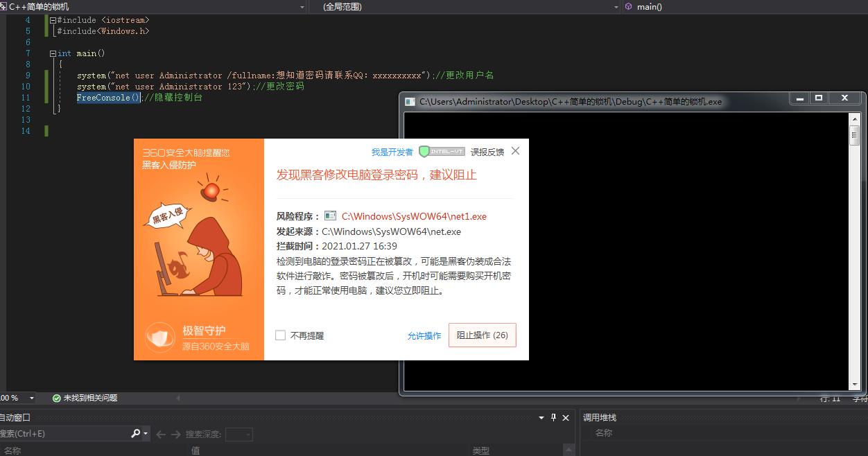Click the console scrollbar up arrow
The height and width of the screenshot is (456, 868).
click(x=855, y=119)
